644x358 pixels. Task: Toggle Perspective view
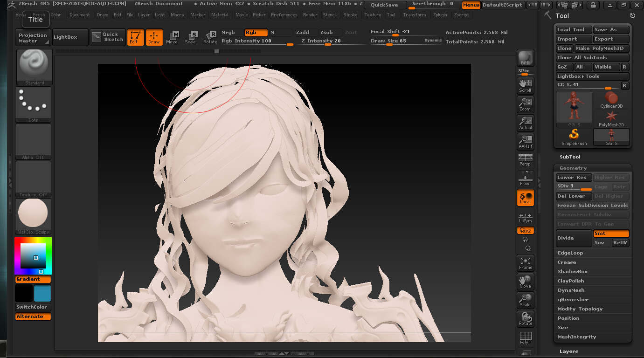click(x=526, y=160)
